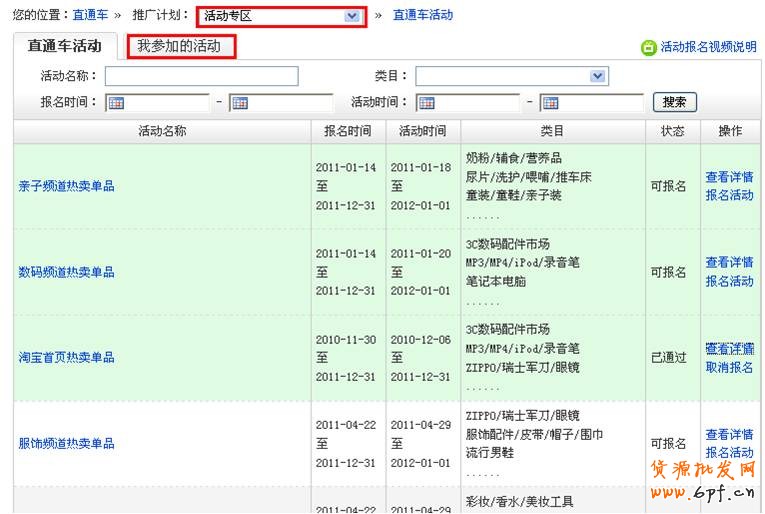Image resolution: width=765 pixels, height=514 pixels.
Task: Click the green video help icon
Action: pyautogui.click(x=648, y=47)
